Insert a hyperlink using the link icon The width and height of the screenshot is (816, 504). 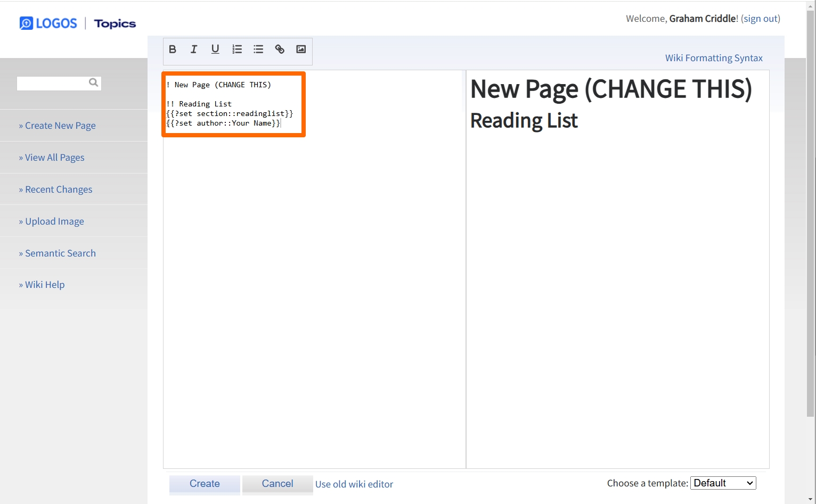tap(280, 49)
